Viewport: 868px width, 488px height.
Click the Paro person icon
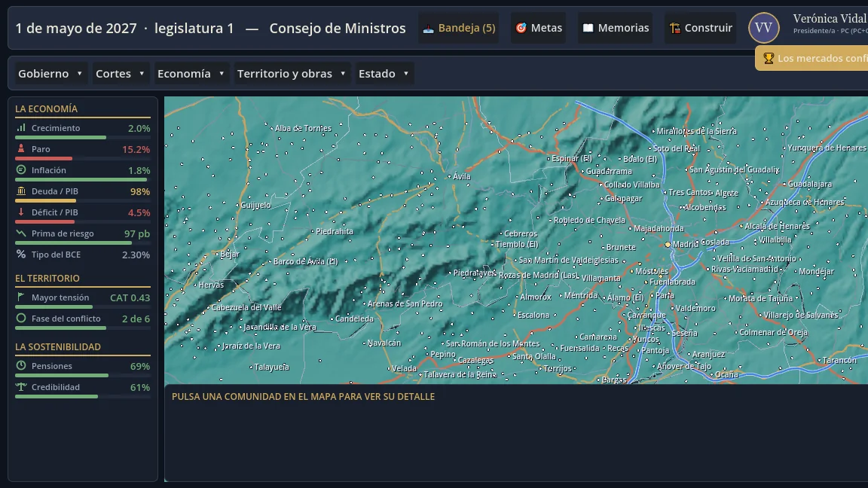[21, 149]
